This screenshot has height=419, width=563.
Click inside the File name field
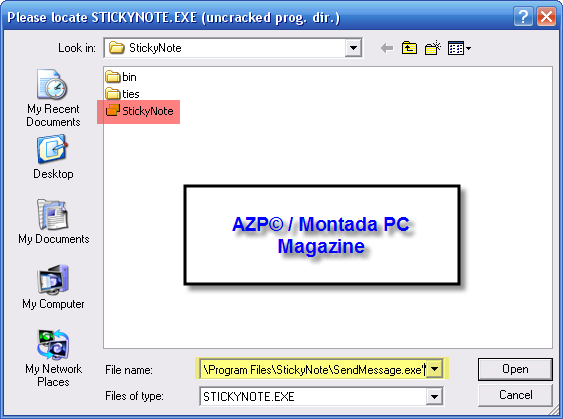point(313,369)
